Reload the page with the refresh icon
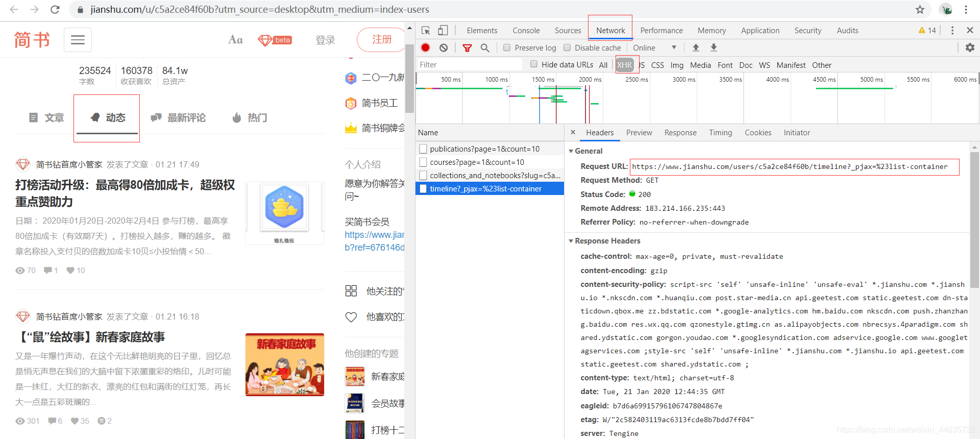The width and height of the screenshot is (980, 439). click(x=55, y=9)
